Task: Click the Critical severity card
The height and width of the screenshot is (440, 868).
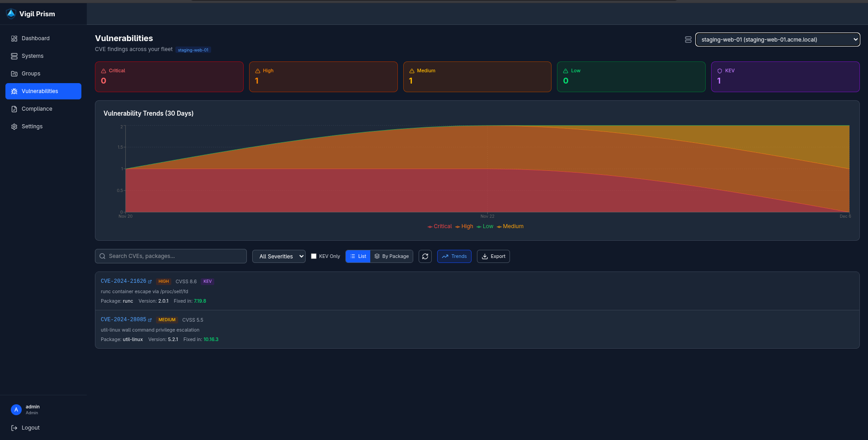Action: click(x=169, y=77)
